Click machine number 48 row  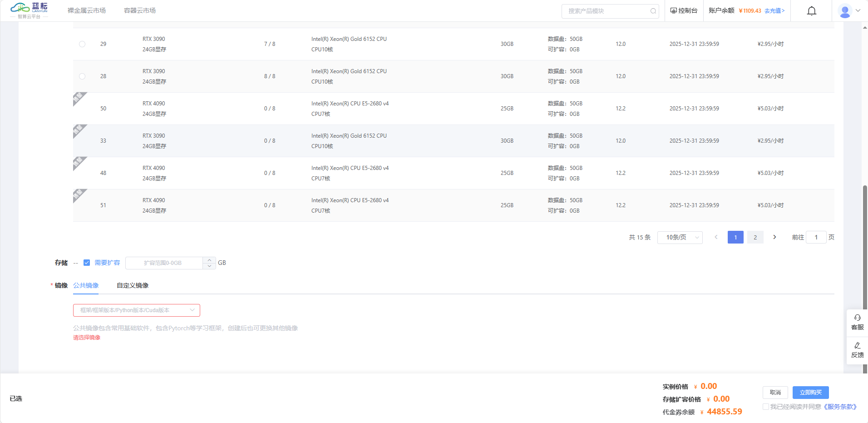tap(454, 173)
